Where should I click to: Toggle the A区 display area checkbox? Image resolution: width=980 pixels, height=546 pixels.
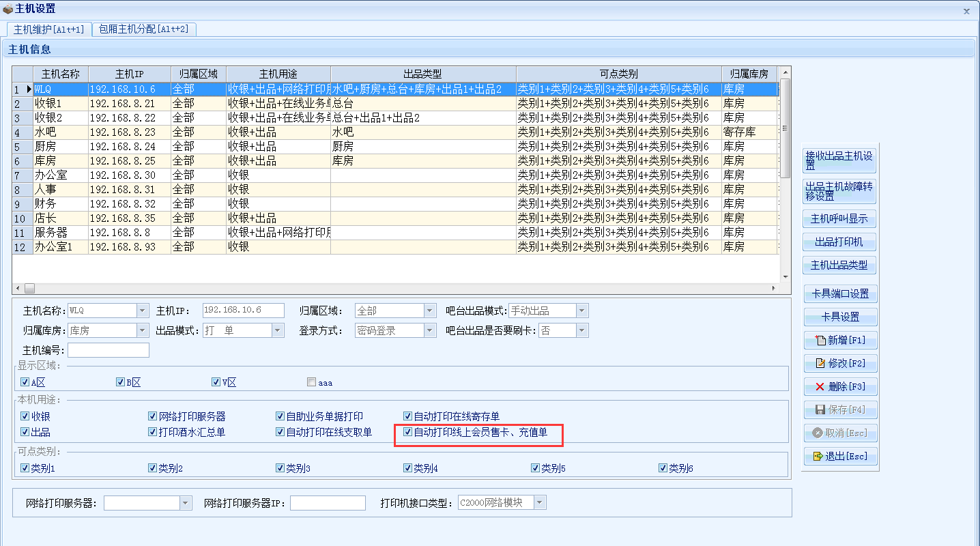tap(25, 382)
